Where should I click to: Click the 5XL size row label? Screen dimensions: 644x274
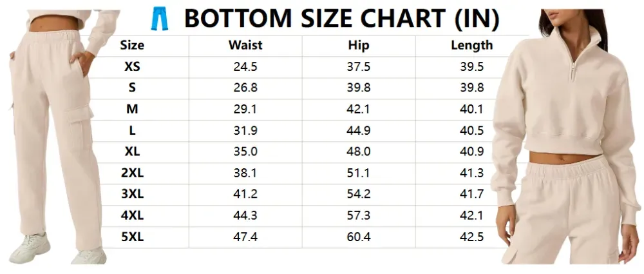[x=132, y=237]
